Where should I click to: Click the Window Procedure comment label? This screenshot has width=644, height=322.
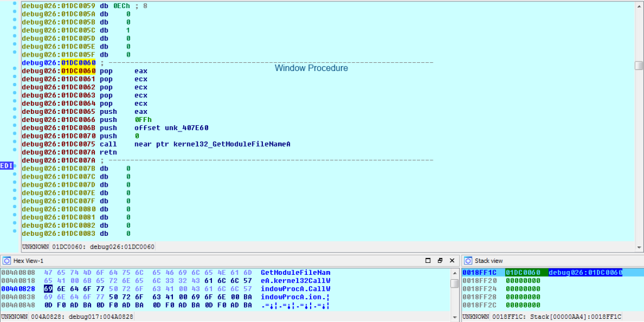pos(311,68)
